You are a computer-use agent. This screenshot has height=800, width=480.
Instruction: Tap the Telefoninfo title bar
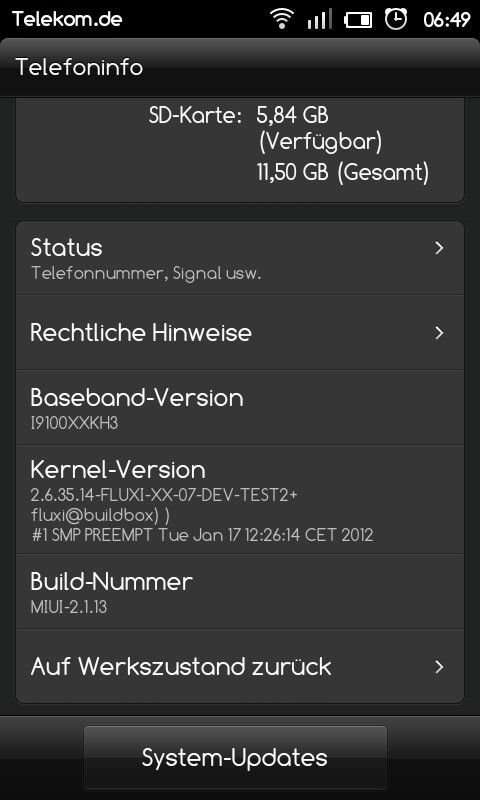(x=240, y=67)
